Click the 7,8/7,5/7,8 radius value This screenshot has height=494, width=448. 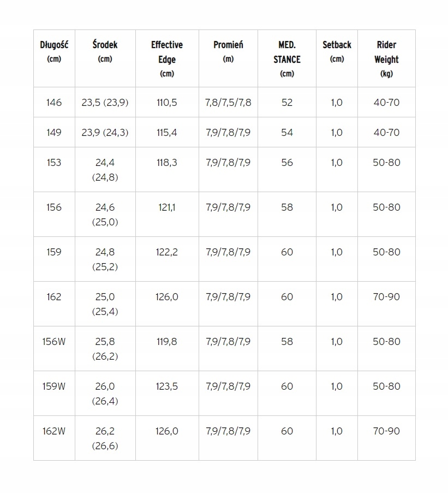click(x=229, y=103)
